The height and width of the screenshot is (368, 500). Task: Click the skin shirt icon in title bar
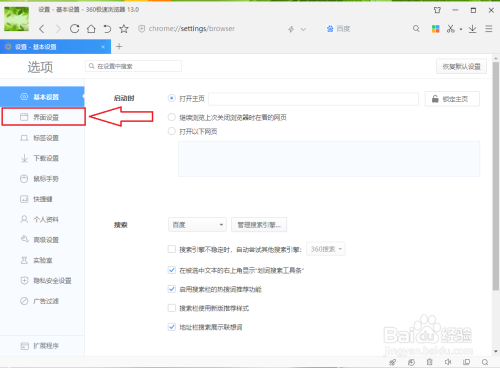(437, 10)
